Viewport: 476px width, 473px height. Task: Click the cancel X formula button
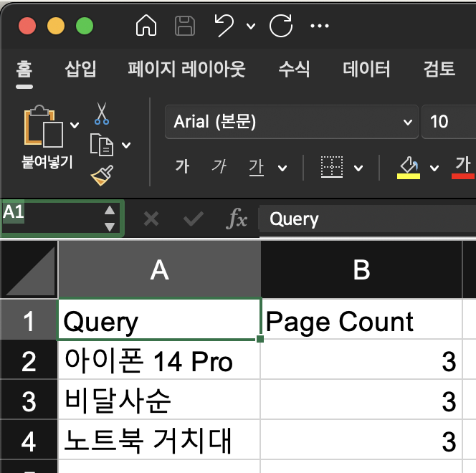pyautogui.click(x=151, y=219)
